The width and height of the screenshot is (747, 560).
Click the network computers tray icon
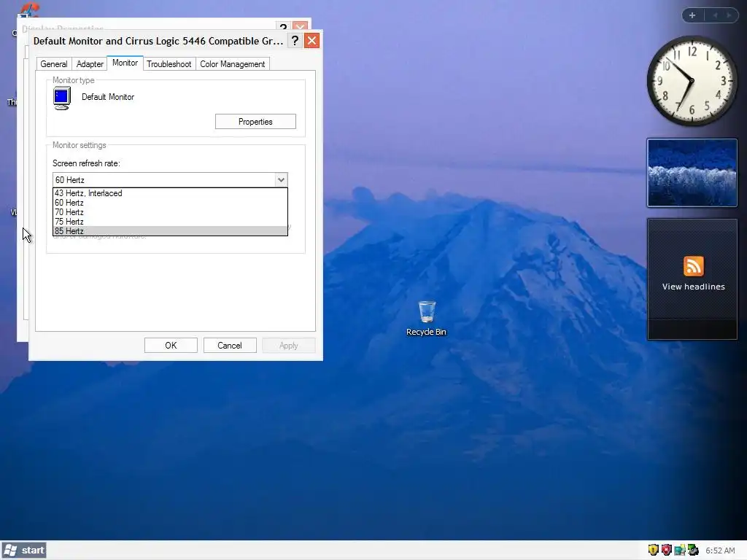[680, 550]
